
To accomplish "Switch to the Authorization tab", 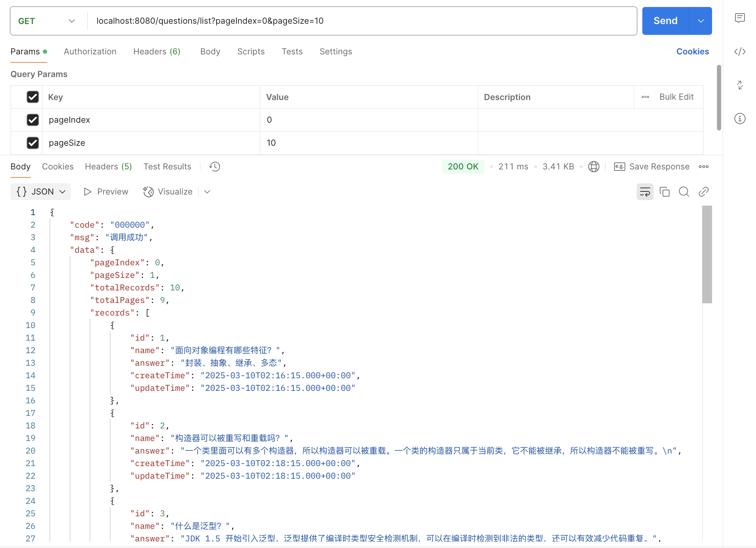I will (x=90, y=51).
